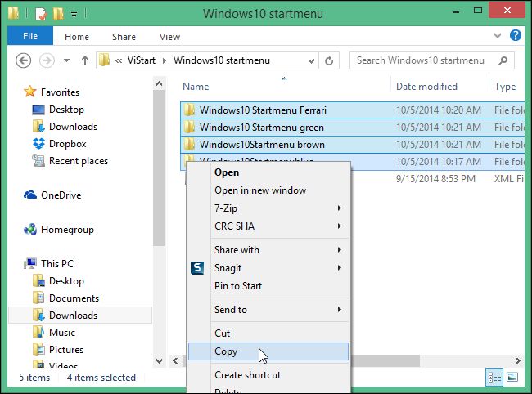Select This PC in the navigation pane

48,263
